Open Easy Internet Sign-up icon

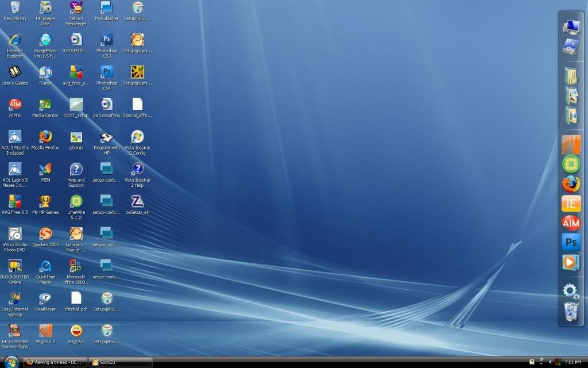[x=15, y=304]
